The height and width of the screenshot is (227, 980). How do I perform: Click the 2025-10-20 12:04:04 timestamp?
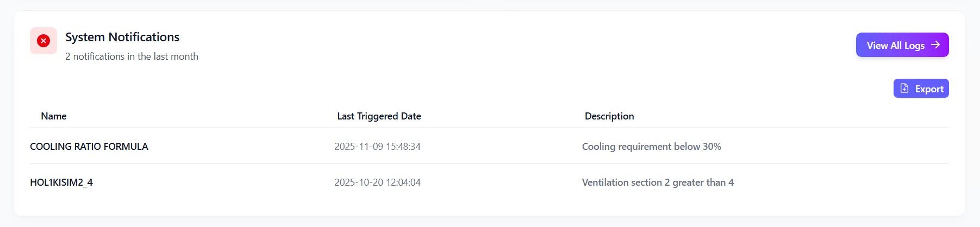[x=377, y=182]
